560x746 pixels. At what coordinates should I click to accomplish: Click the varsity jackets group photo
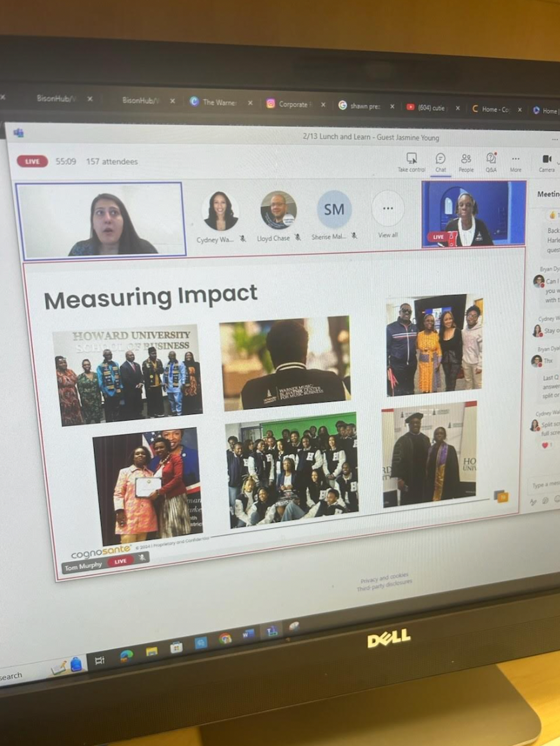click(292, 470)
